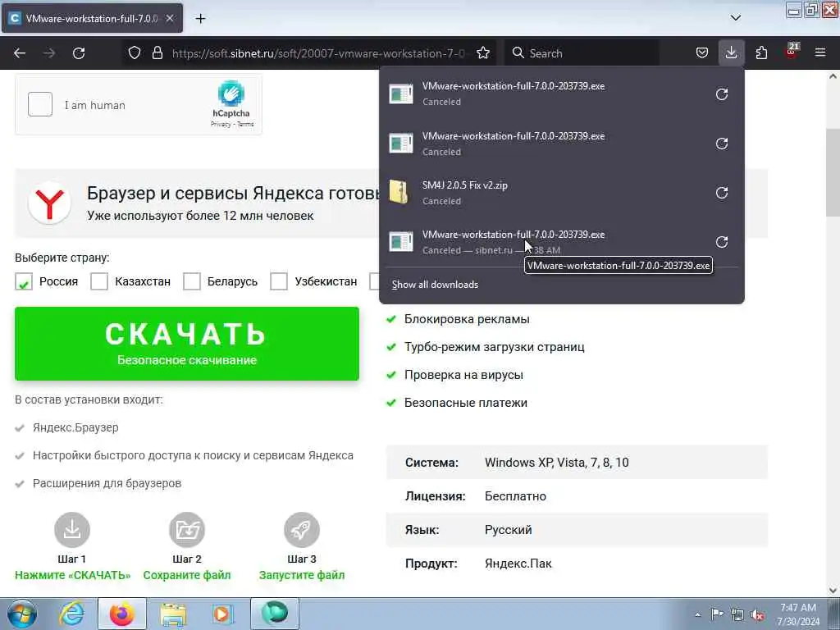Image resolution: width=840 pixels, height=630 pixels.
Task: Click the Yandex Y logo
Action: (49, 203)
